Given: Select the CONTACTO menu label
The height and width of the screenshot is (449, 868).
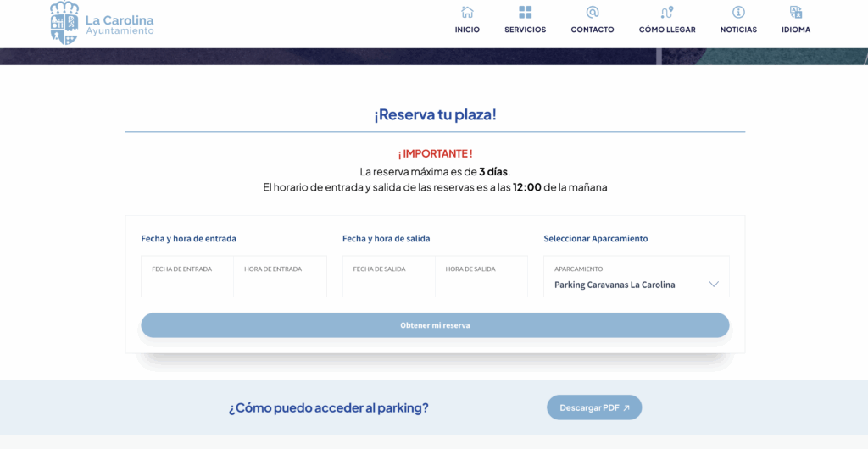Looking at the screenshot, I should 593,30.
